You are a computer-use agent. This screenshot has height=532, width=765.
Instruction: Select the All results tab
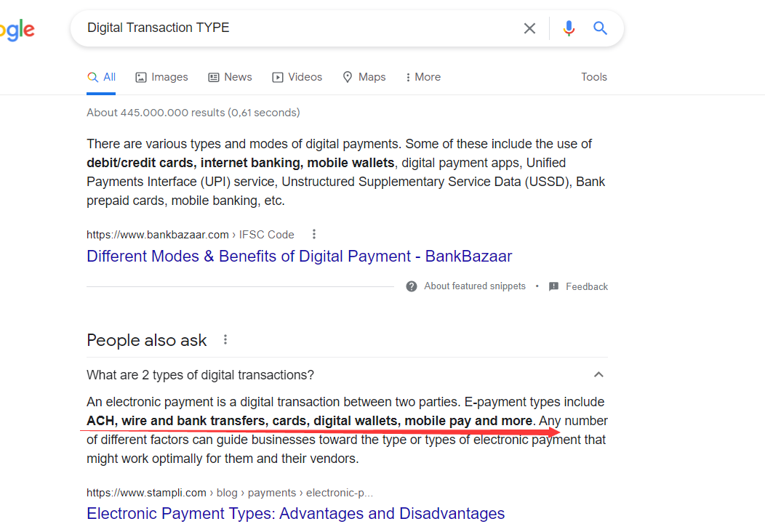tap(101, 77)
